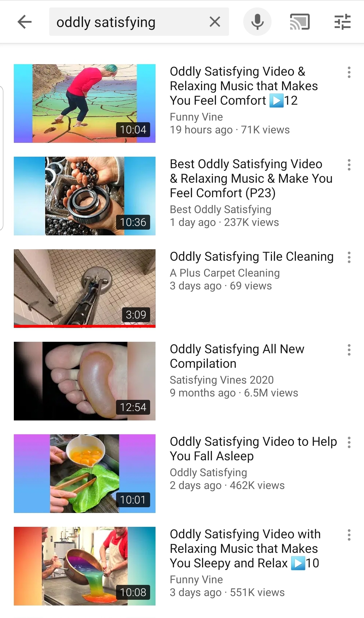Open options menu for All New Compilation

349,350
